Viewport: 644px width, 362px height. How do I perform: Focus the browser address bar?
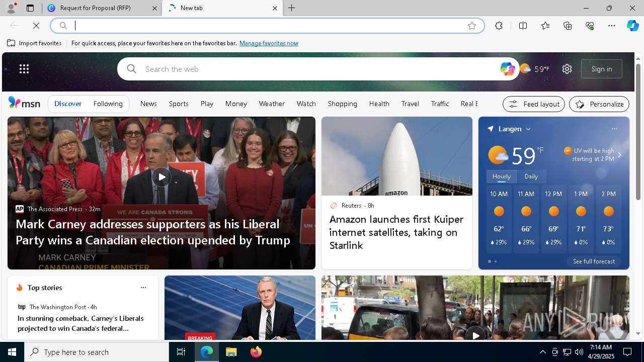[x=267, y=26]
